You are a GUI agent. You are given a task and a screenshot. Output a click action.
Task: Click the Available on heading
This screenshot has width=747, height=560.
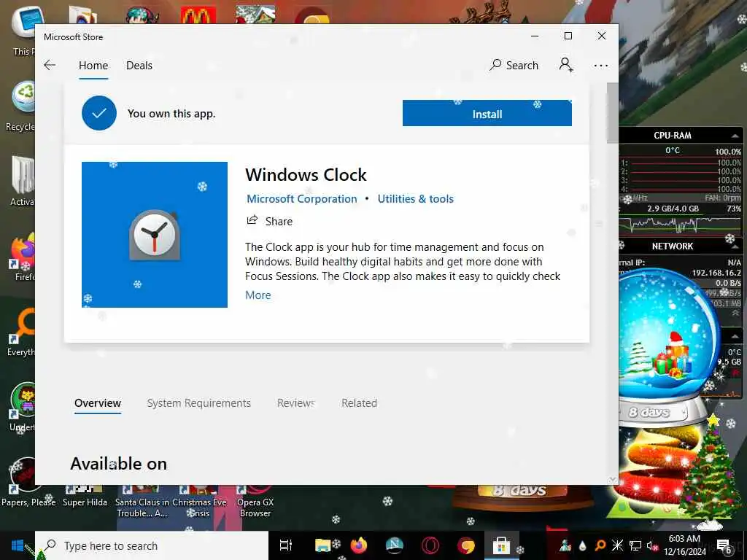pos(119,463)
